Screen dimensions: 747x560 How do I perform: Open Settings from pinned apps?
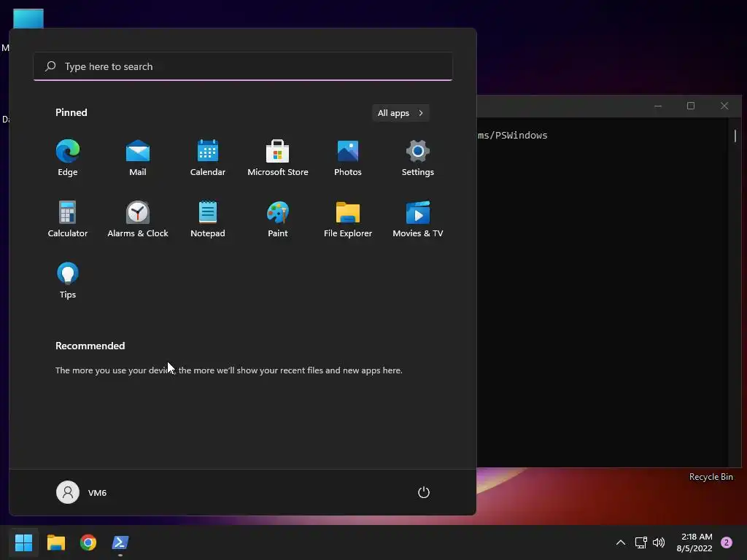tap(418, 157)
